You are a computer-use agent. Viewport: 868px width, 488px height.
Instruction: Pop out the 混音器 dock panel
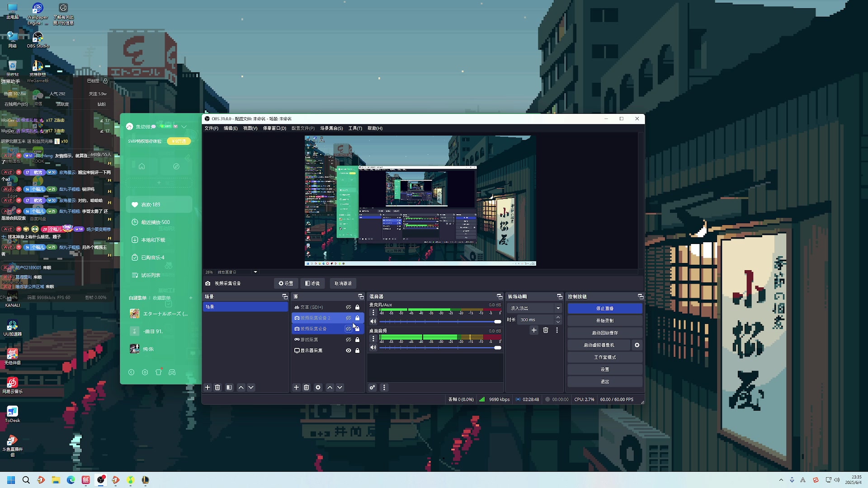(499, 296)
